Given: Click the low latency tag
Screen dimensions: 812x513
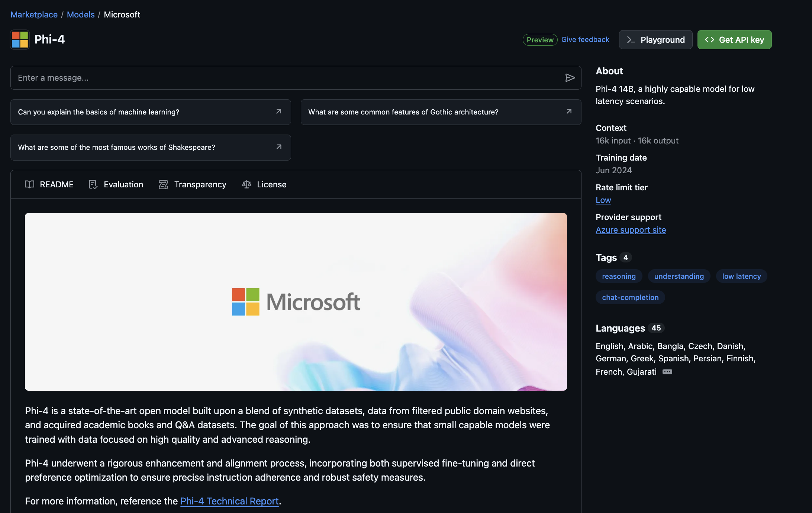Looking at the screenshot, I should tap(741, 276).
